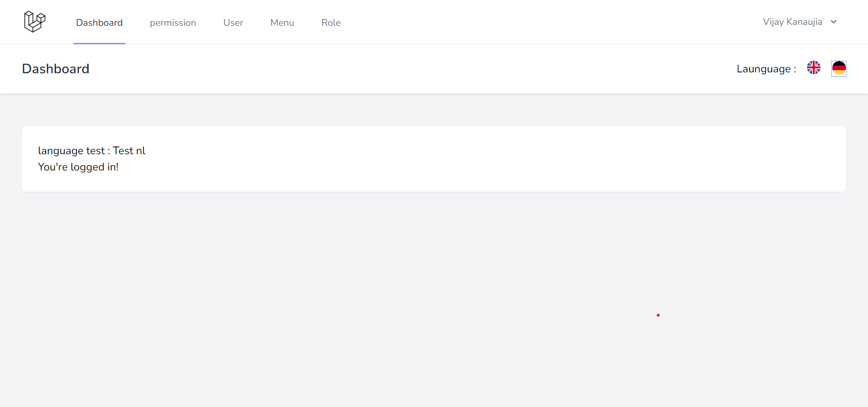
Task: Click the small red dot
Action: tap(658, 315)
